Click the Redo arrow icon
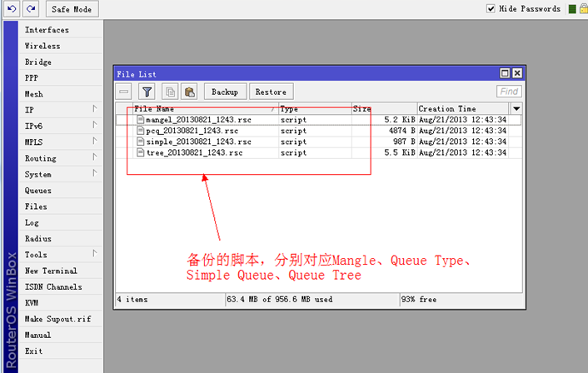Image resolution: width=588 pixels, height=373 pixels. (31, 8)
